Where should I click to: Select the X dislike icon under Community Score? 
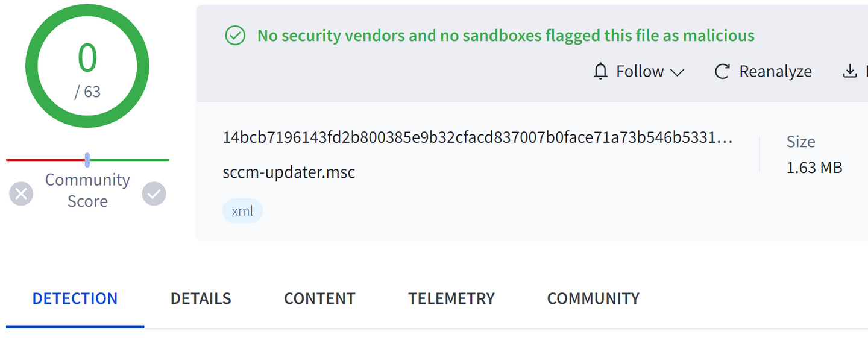[21, 193]
